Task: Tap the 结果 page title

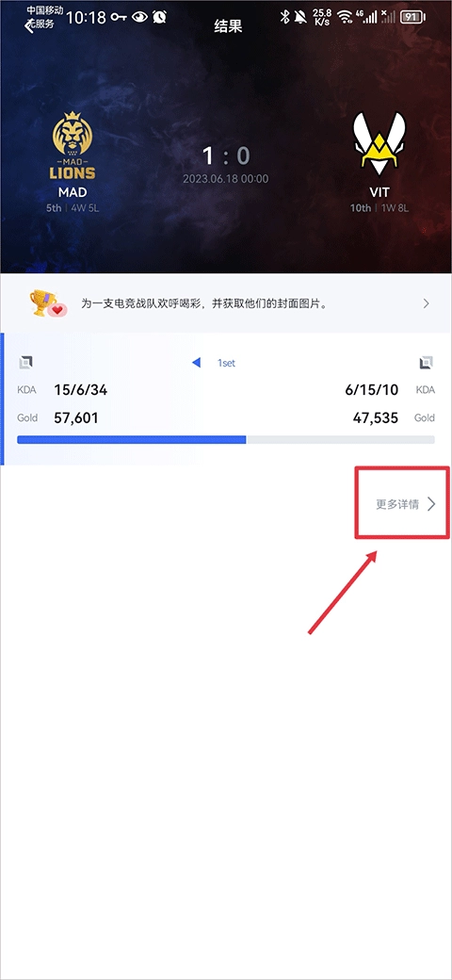Action: [226, 26]
